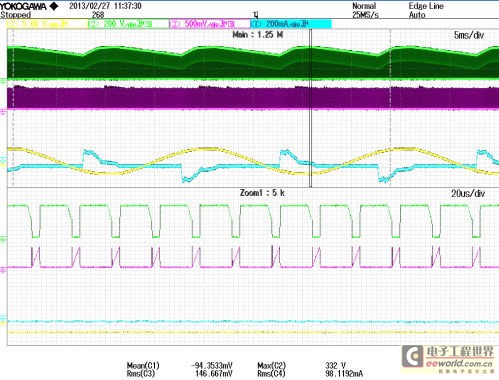The height and width of the screenshot is (380, 499).
Task: Click the acquisition count 268
Action: [x=98, y=15]
